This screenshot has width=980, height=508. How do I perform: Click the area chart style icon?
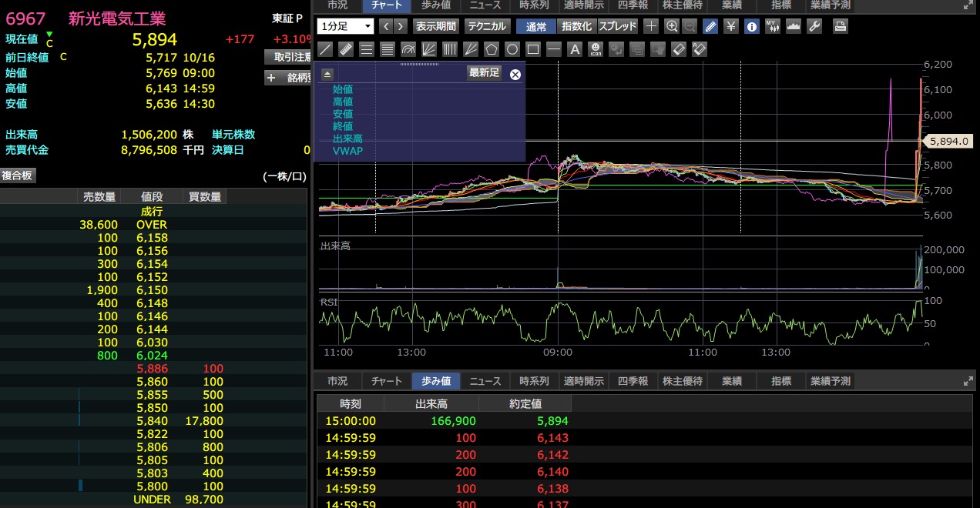pyautogui.click(x=794, y=26)
